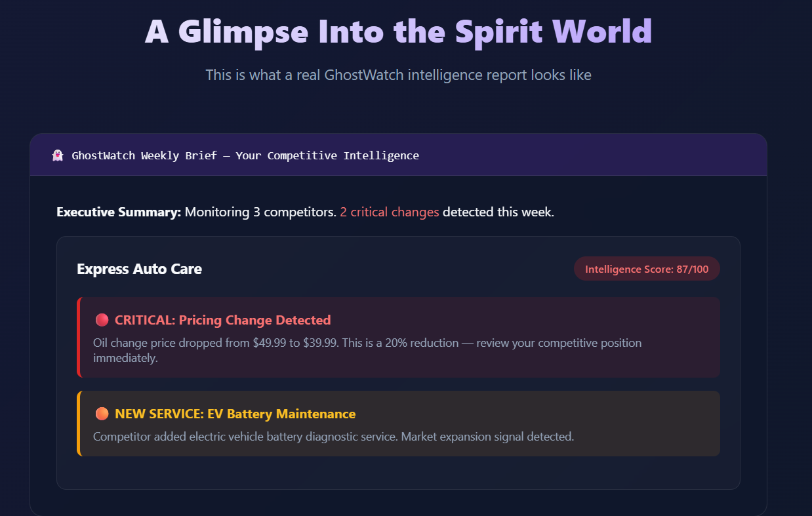Select the red alert dot on CRITICAL notice

tap(102, 320)
